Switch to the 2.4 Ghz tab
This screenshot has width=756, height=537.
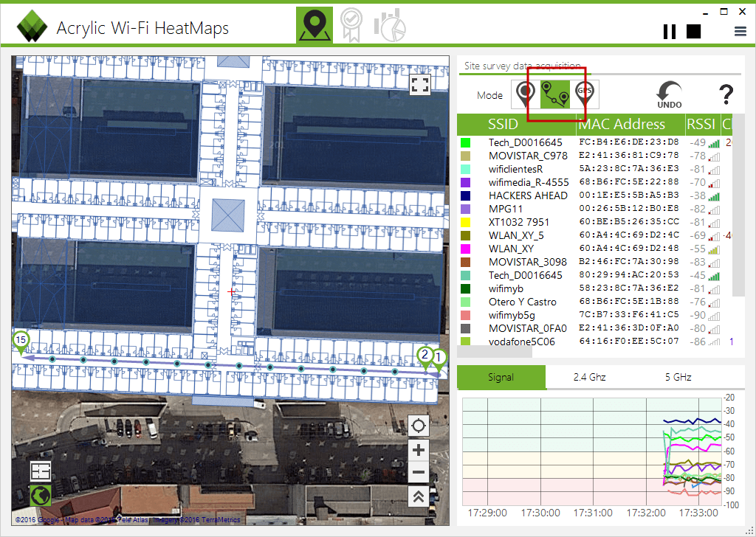click(x=589, y=377)
